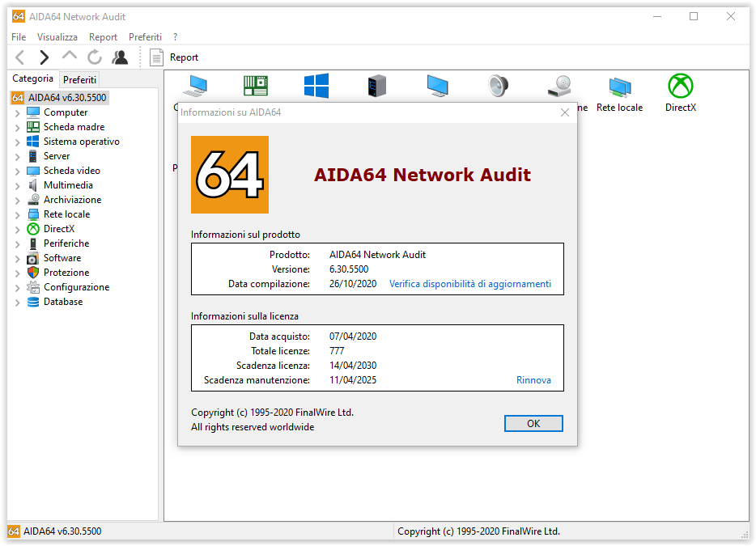Expand the Computer tree node
Viewport: 756px width, 546px height.
[17, 113]
